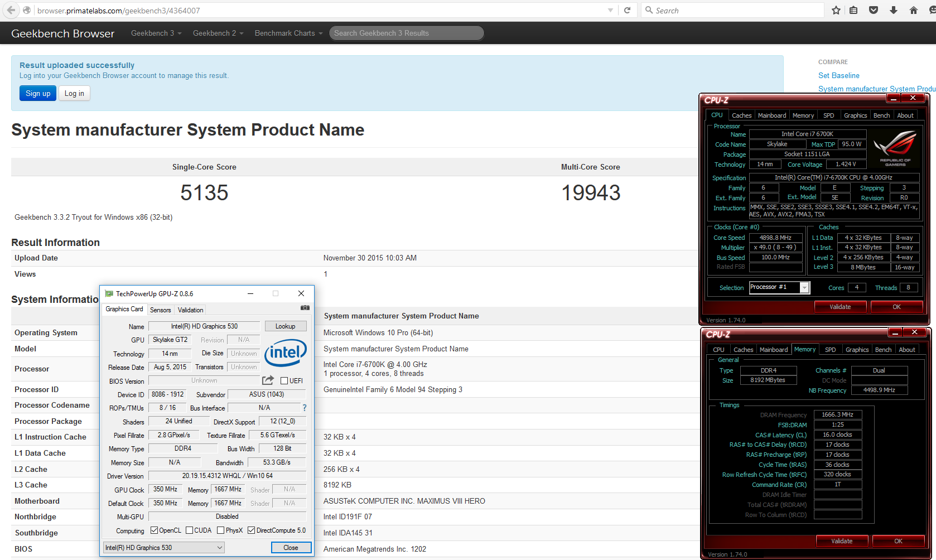936x560 pixels.
Task: Click the search magnifier icon in browser
Action: pos(649,10)
